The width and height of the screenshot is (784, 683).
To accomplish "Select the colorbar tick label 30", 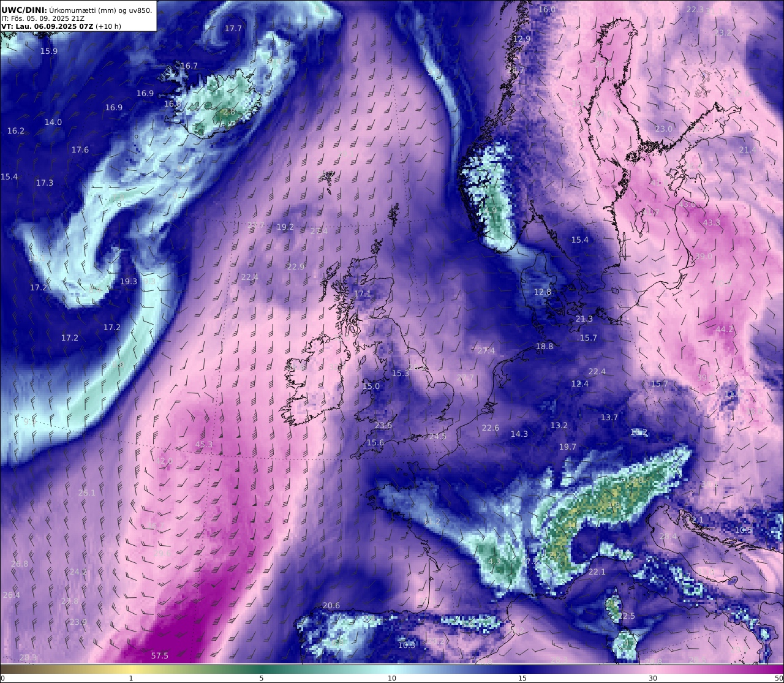I will (653, 678).
